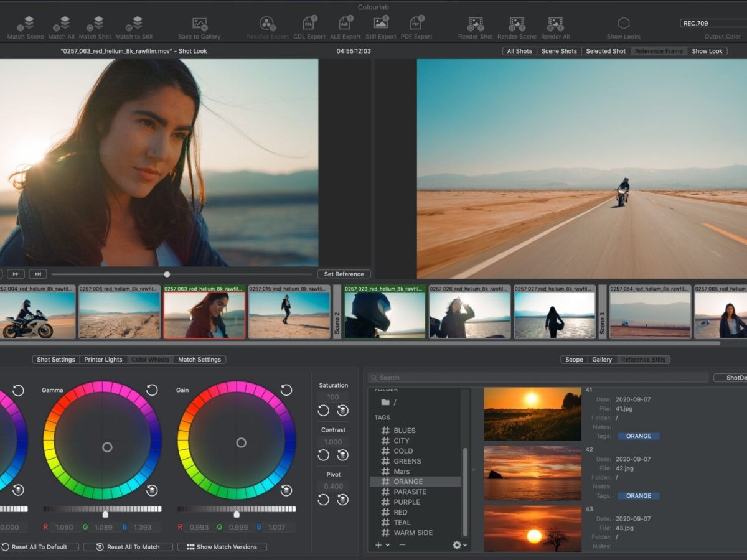Click the Match to Still icon

click(134, 24)
